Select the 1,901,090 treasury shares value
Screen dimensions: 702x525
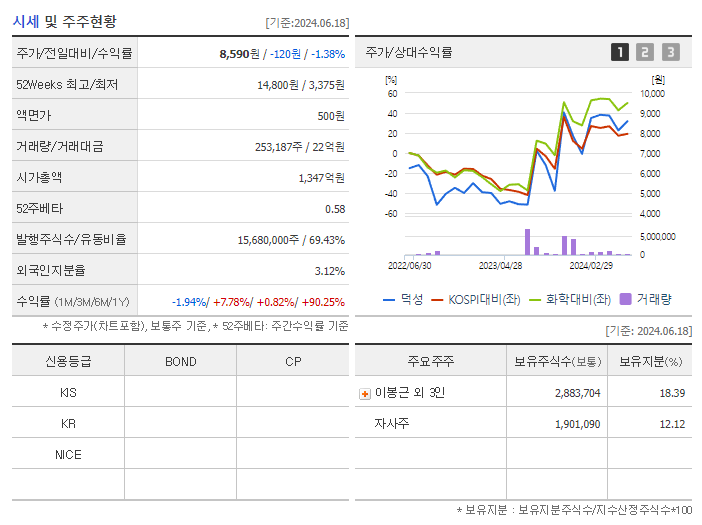pos(578,424)
